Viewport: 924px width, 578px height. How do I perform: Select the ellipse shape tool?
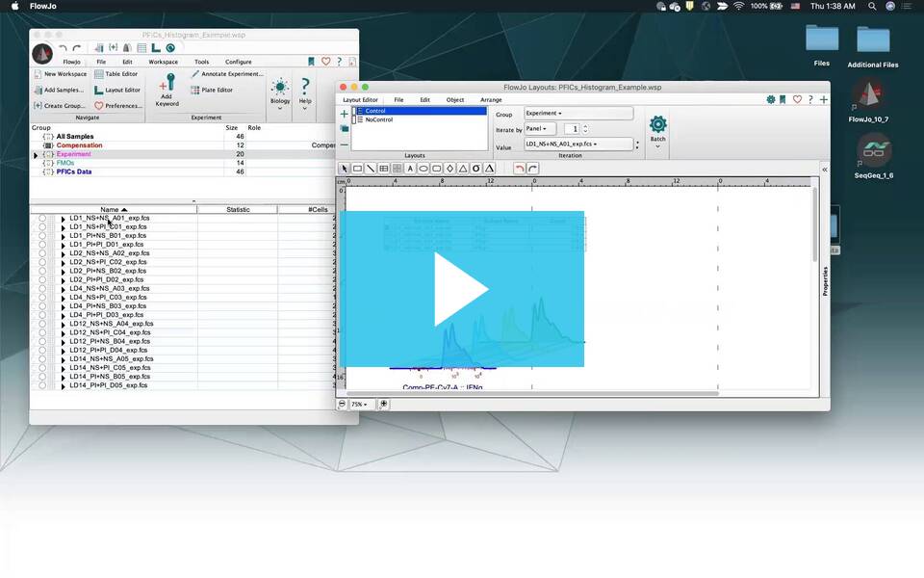coord(423,169)
